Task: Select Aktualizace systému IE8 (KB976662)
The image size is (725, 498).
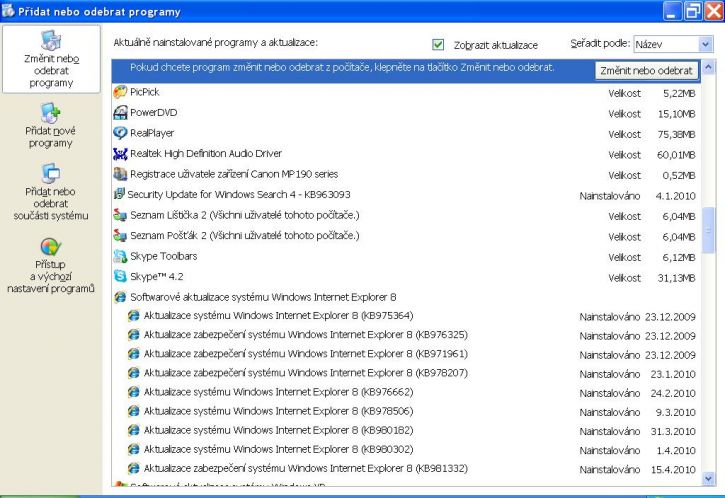Action: click(x=406, y=392)
